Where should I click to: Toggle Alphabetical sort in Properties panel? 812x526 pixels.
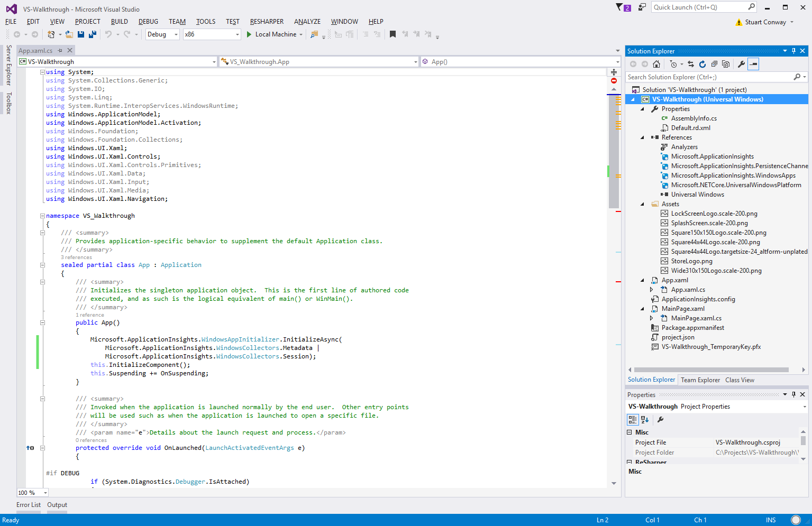point(645,420)
